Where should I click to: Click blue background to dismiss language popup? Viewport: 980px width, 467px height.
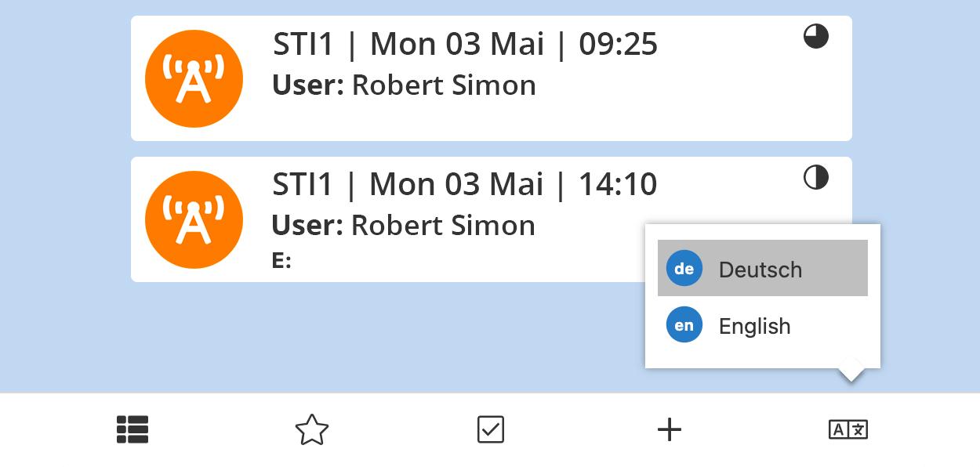(x=392, y=337)
